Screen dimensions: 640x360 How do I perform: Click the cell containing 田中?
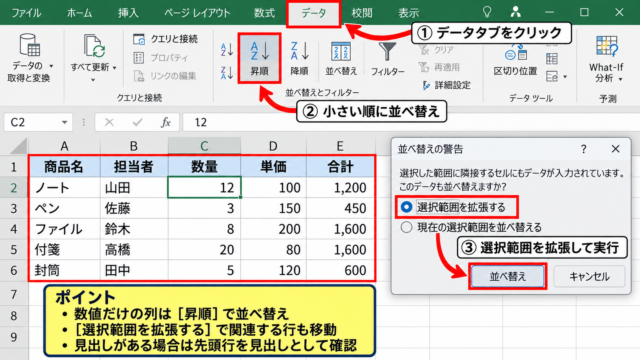[134, 270]
